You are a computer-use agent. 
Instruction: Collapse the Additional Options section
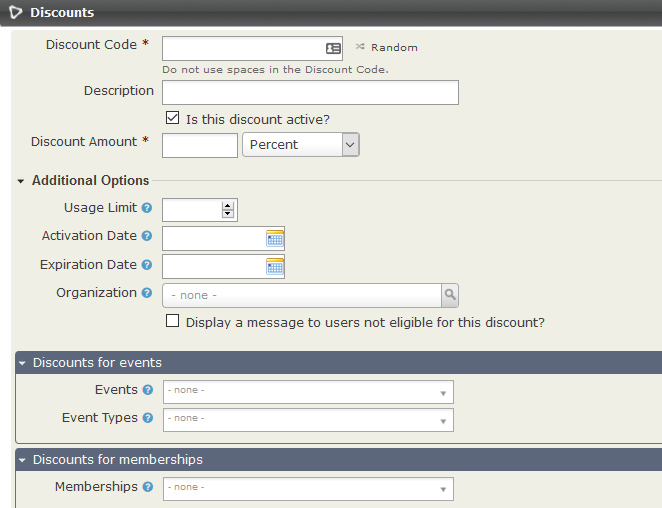coord(21,181)
